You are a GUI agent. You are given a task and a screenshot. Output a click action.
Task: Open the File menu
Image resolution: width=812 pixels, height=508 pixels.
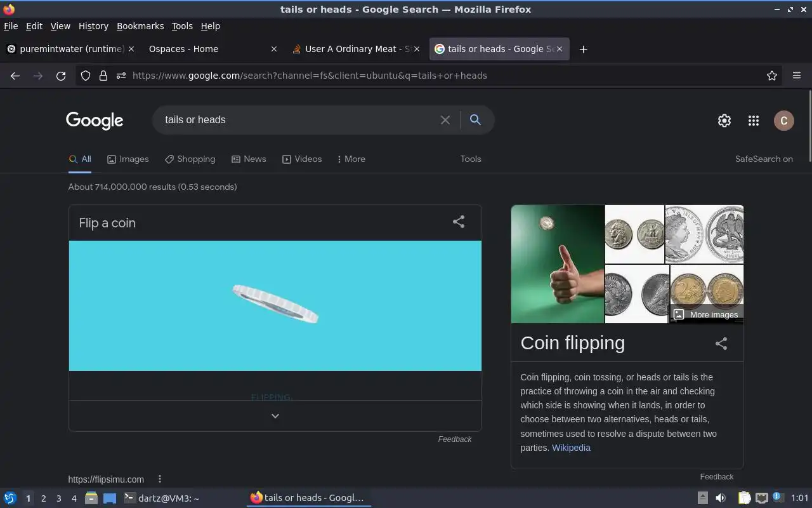coord(11,26)
